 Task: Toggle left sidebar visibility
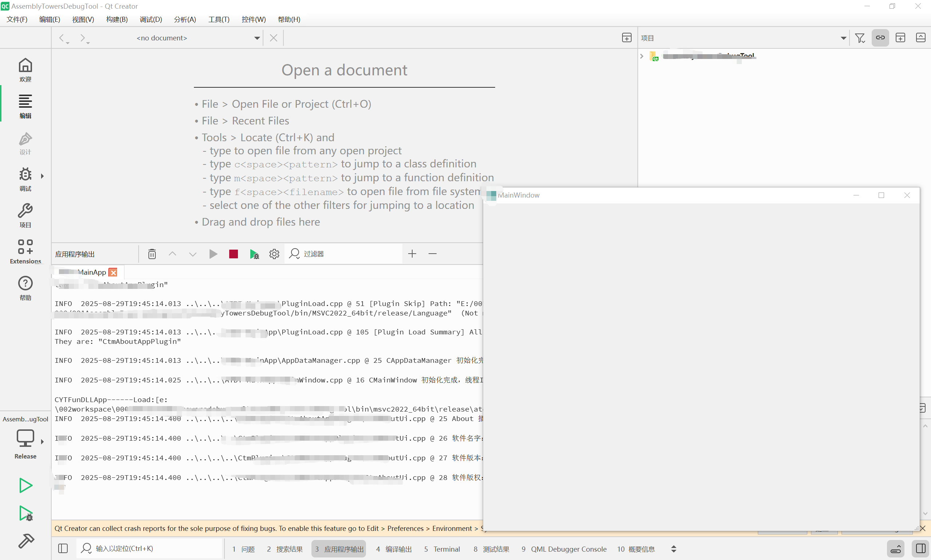coord(63,549)
